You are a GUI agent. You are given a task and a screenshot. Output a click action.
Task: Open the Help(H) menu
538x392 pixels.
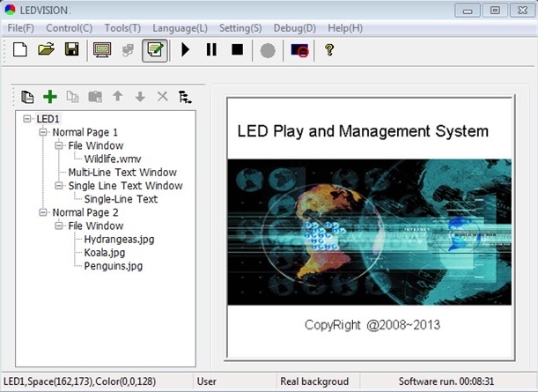(x=345, y=28)
